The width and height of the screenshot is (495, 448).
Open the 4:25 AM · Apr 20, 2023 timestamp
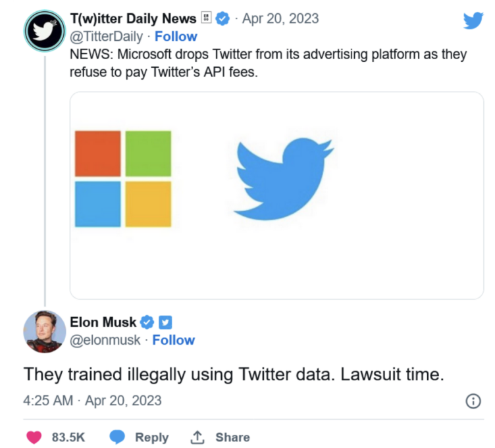click(x=92, y=401)
